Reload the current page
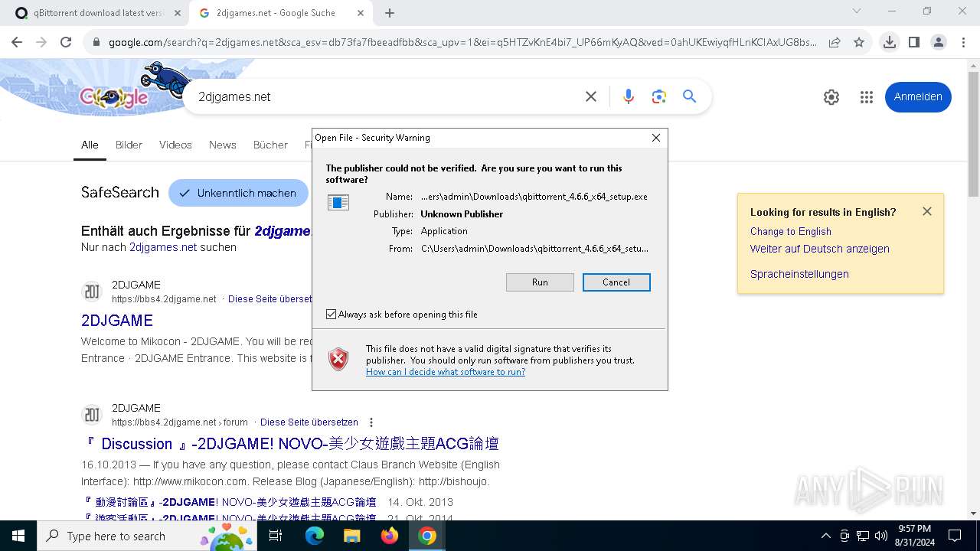The width and height of the screenshot is (980, 551). pos(66,43)
